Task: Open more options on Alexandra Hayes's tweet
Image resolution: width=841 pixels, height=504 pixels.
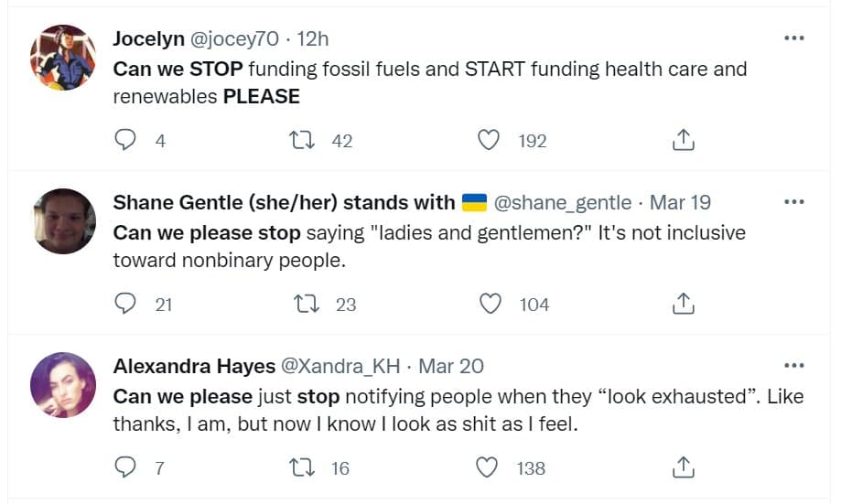Action: pos(793,366)
